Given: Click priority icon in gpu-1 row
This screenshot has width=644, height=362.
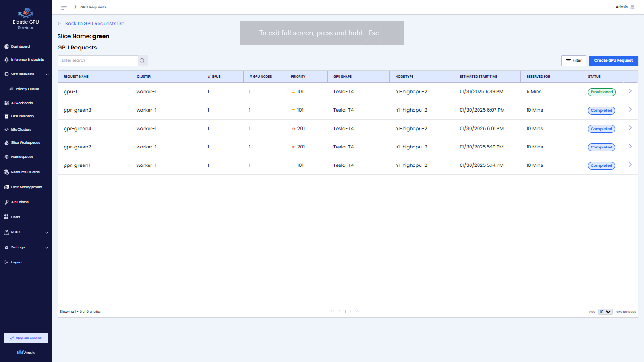Looking at the screenshot, I should 293,92.
